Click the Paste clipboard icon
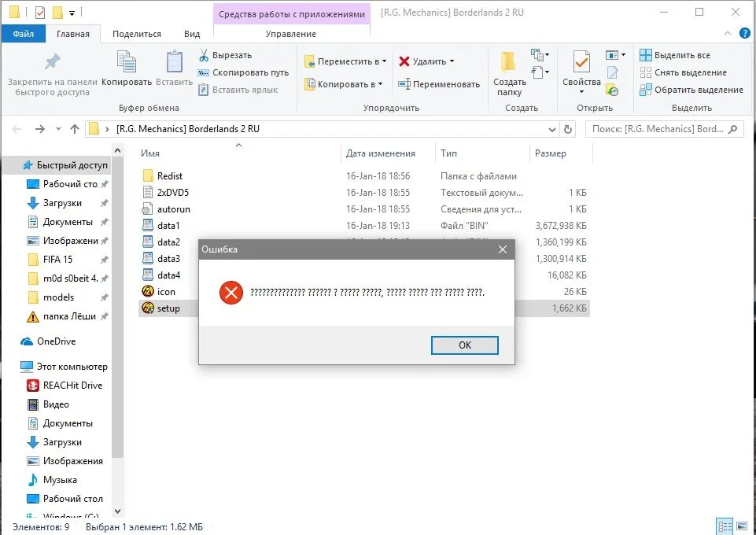 point(174,61)
